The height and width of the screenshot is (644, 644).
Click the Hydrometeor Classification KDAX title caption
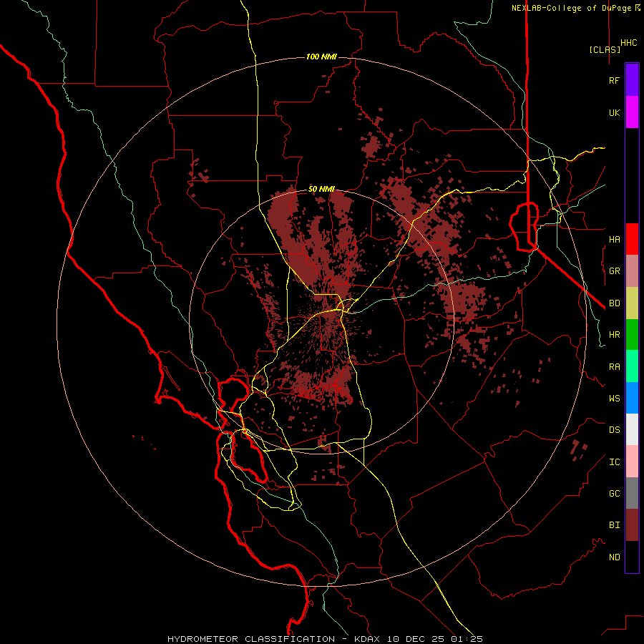click(325, 639)
